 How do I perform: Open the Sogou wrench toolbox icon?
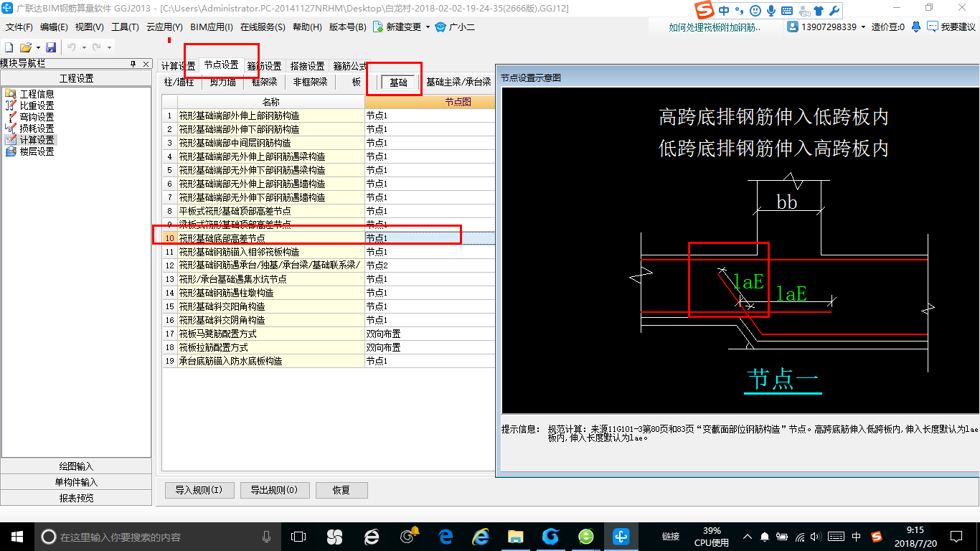834,11
